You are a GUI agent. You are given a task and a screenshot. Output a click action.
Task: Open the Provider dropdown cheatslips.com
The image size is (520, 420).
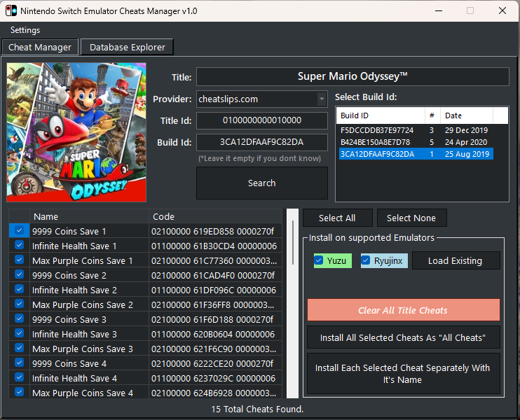pyautogui.click(x=261, y=99)
